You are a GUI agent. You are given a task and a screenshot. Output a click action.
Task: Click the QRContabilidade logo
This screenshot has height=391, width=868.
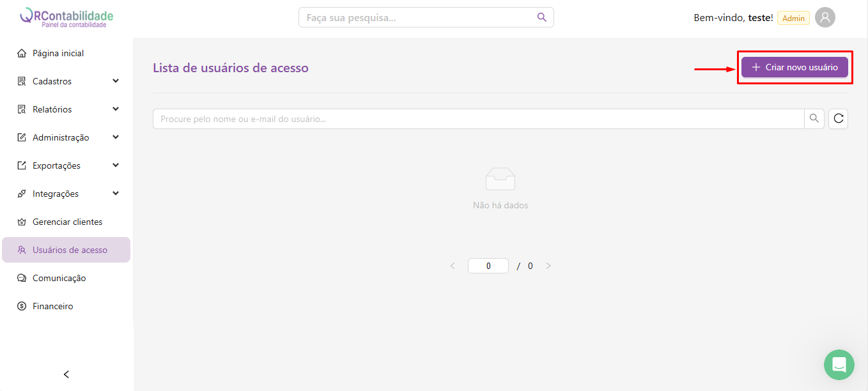pyautogui.click(x=66, y=18)
